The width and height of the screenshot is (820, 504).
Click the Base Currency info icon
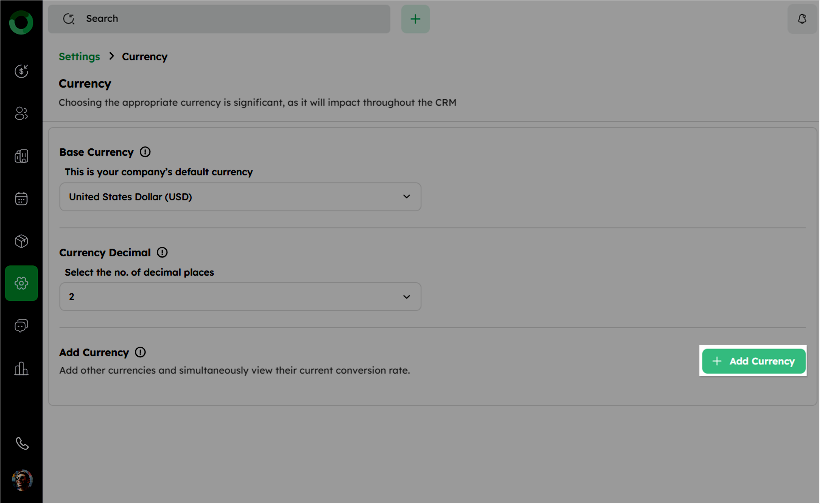[x=145, y=152]
